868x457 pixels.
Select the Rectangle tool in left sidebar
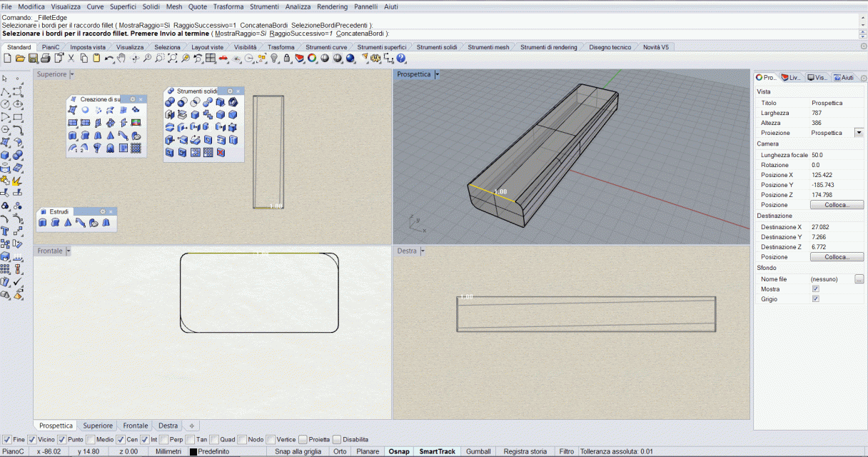[x=18, y=117]
